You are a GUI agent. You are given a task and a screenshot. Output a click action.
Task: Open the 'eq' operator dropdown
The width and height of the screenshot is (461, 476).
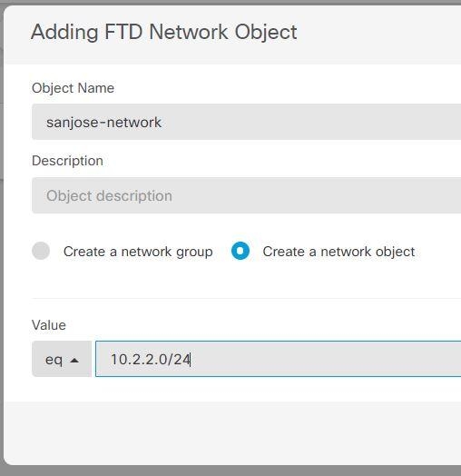[62, 359]
